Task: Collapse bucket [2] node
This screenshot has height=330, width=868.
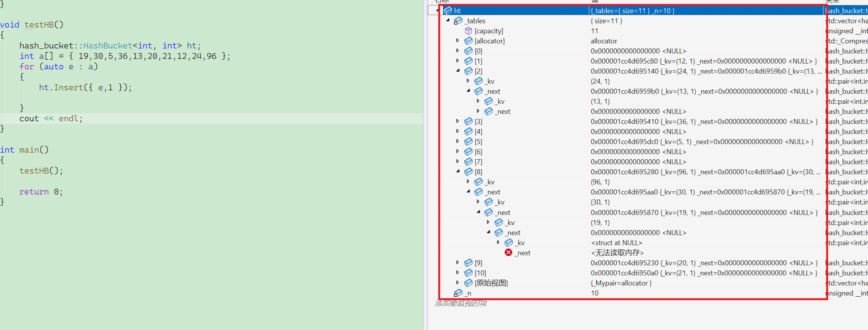Action: click(458, 70)
